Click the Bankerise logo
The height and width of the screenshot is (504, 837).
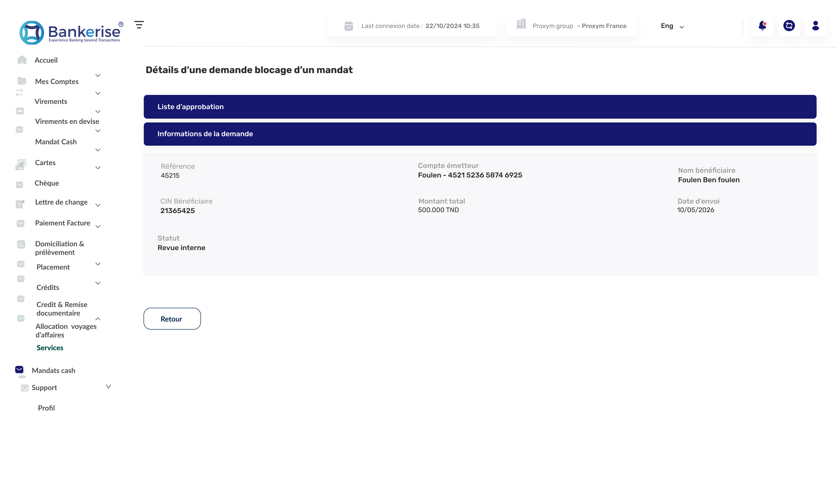[x=71, y=32]
